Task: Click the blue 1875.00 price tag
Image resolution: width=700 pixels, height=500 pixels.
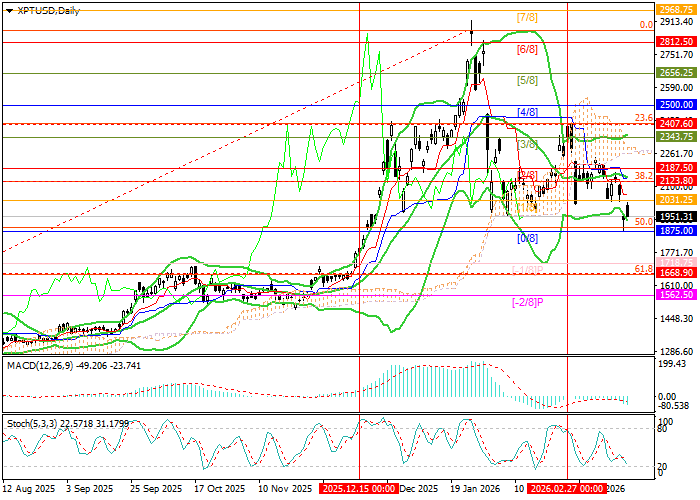Action: point(676,230)
